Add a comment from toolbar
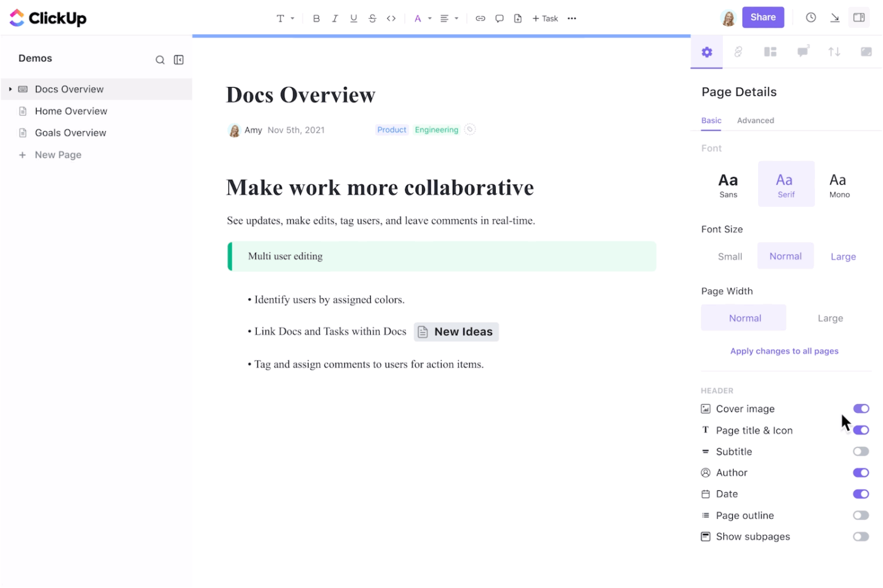This screenshot has width=883, height=588. [500, 18]
